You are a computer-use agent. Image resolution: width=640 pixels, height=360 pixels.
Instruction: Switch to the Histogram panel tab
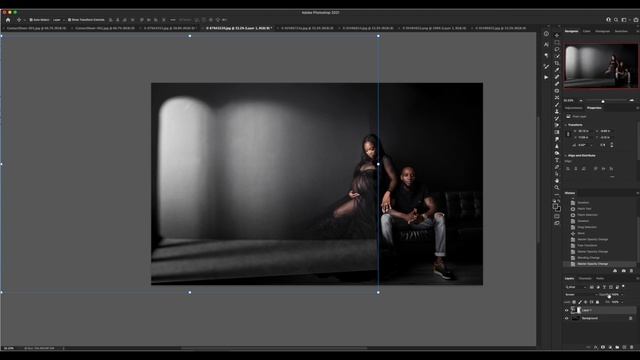click(602, 31)
